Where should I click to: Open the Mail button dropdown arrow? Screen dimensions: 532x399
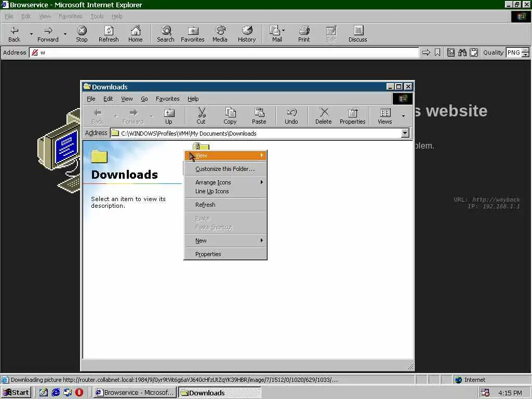[284, 31]
